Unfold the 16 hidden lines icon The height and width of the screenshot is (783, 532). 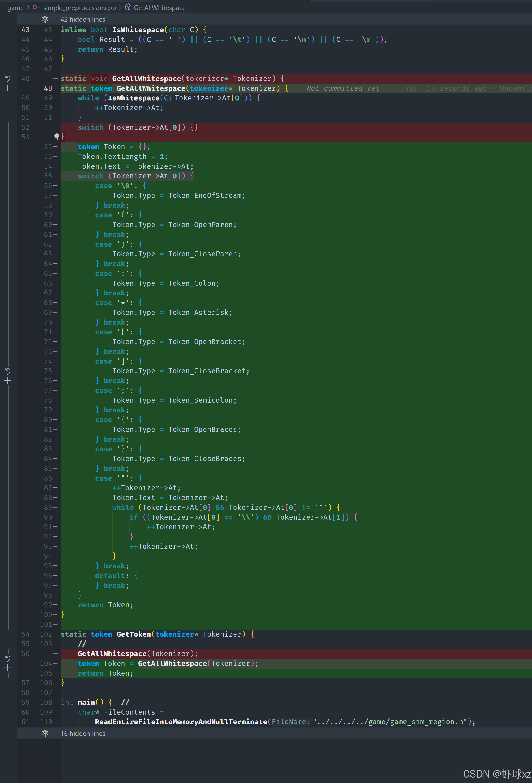45,733
